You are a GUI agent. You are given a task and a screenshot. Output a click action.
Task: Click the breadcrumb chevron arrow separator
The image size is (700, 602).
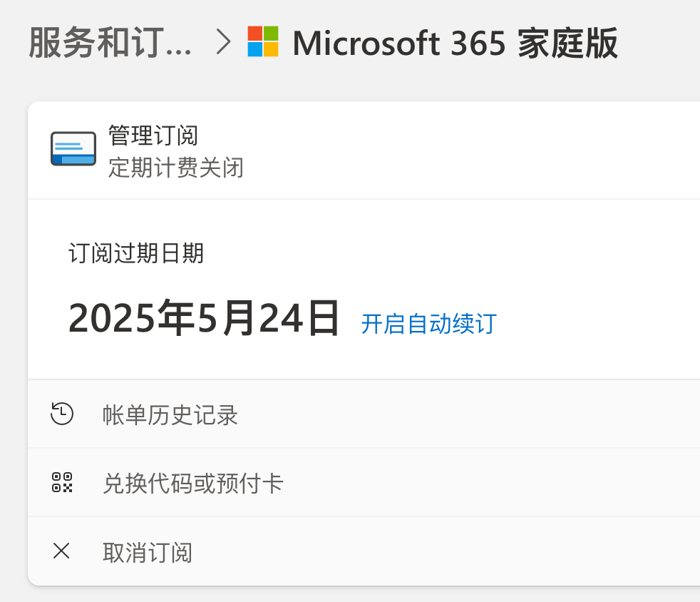(223, 42)
